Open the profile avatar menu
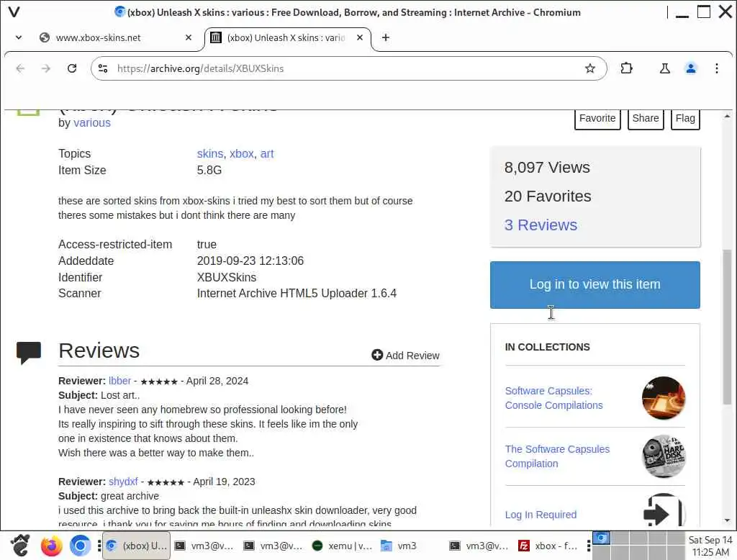 pyautogui.click(x=690, y=68)
